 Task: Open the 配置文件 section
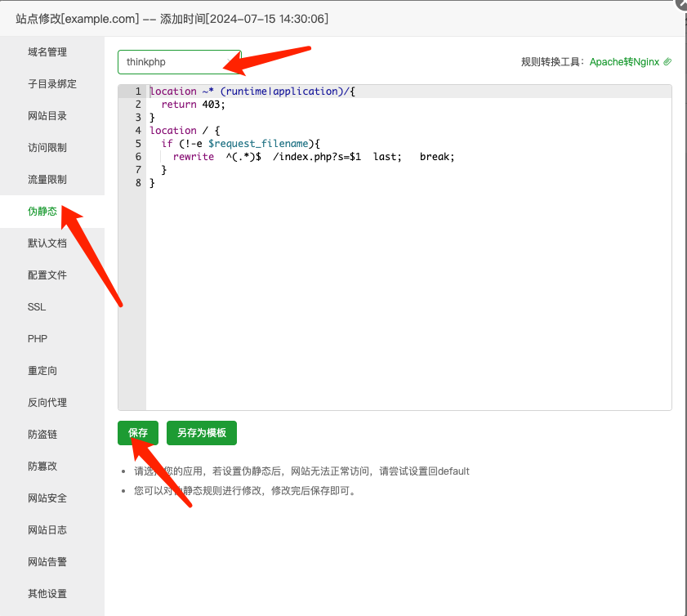pos(47,275)
